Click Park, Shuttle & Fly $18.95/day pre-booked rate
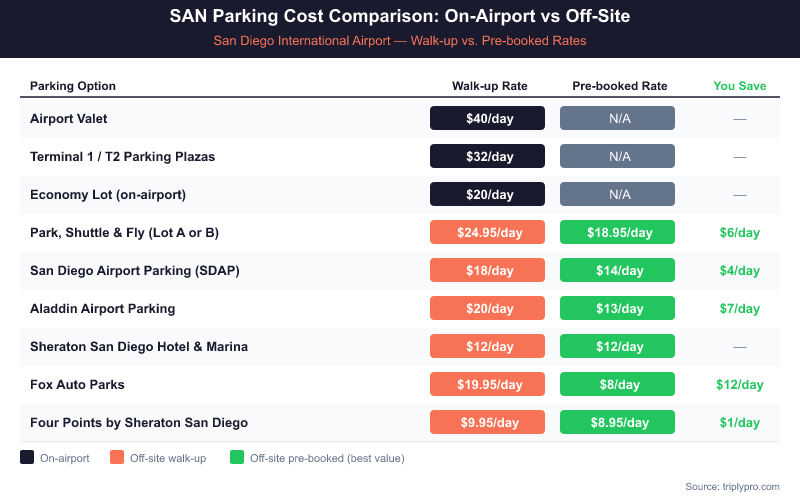Viewport: 800px width, 500px height. [x=617, y=232]
